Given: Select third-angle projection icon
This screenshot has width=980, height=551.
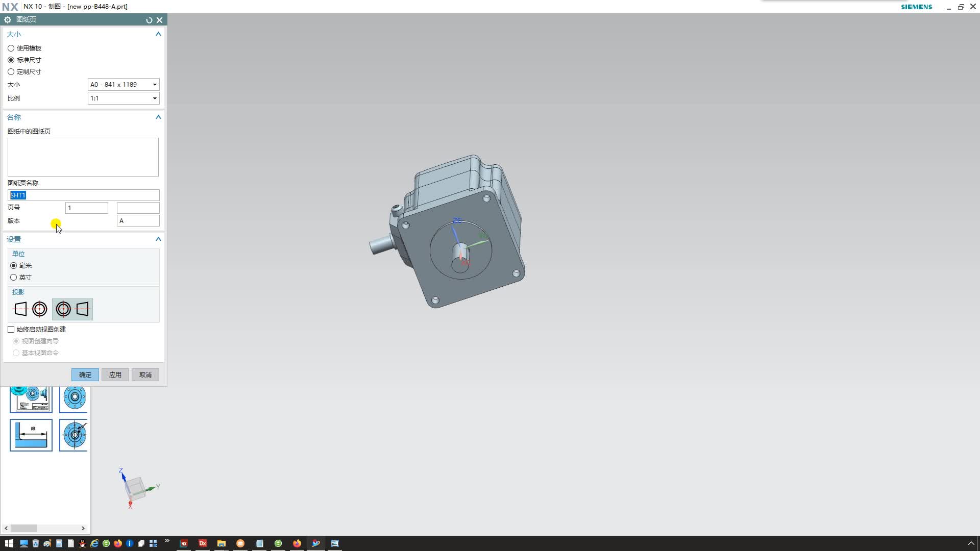Looking at the screenshot, I should coord(72,309).
